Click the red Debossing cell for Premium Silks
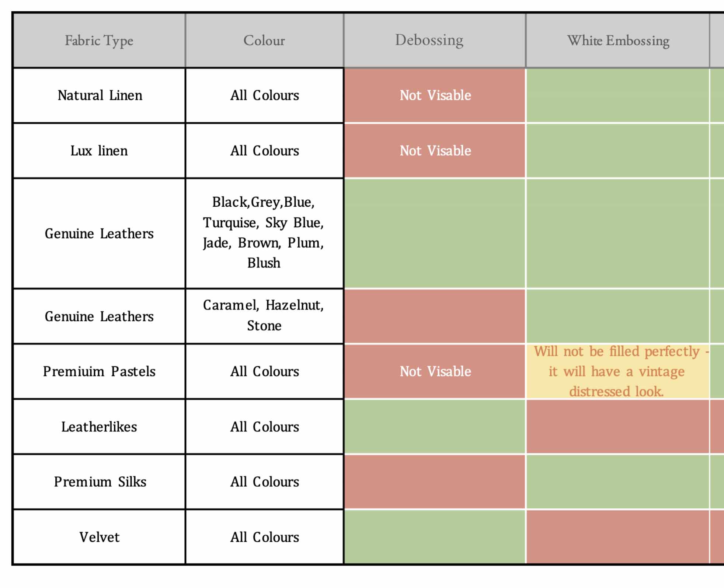 click(434, 482)
